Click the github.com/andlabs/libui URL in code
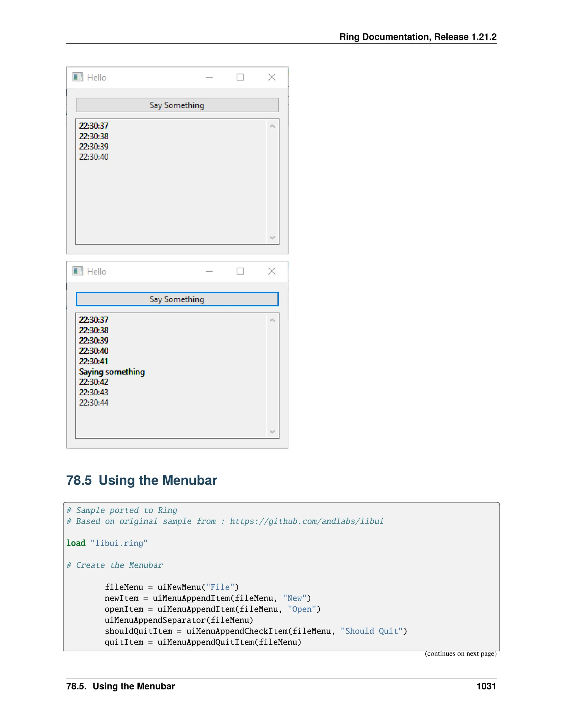The image size is (563, 728). (306, 521)
